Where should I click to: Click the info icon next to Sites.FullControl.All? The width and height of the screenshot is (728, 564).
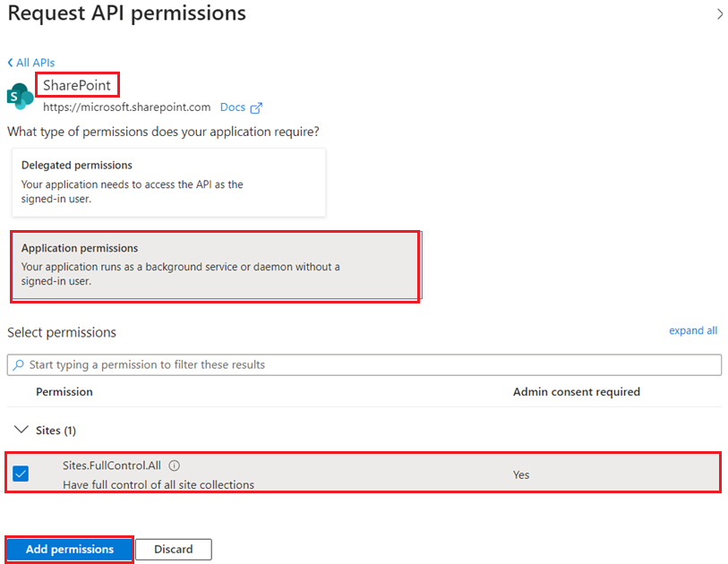(x=175, y=466)
